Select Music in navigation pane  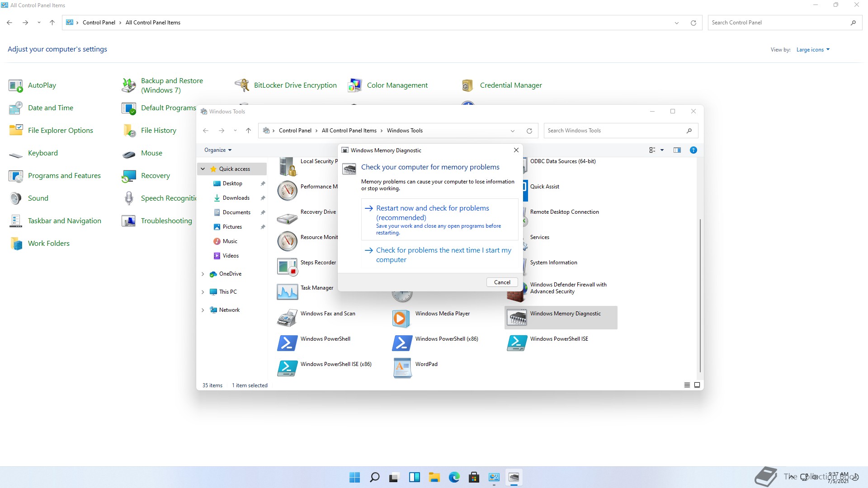coord(230,241)
